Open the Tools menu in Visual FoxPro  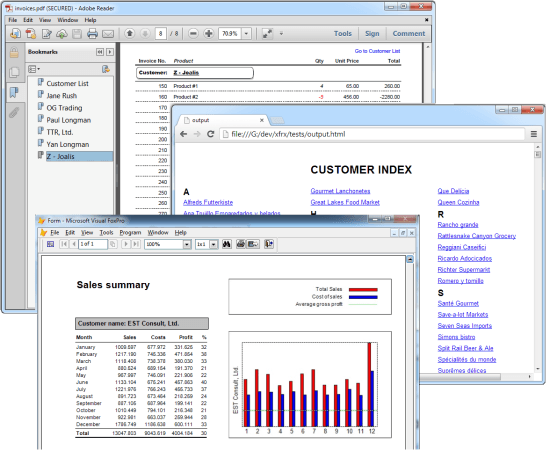106,233
